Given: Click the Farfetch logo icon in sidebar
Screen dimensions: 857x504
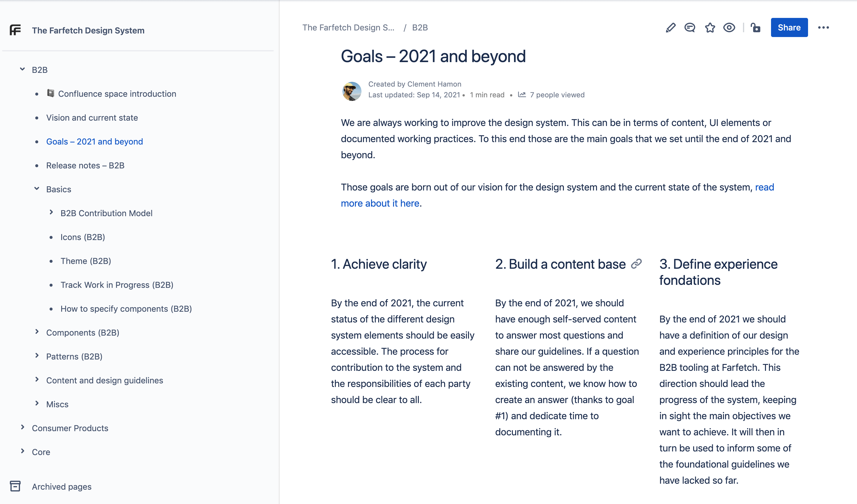Looking at the screenshot, I should coord(15,30).
